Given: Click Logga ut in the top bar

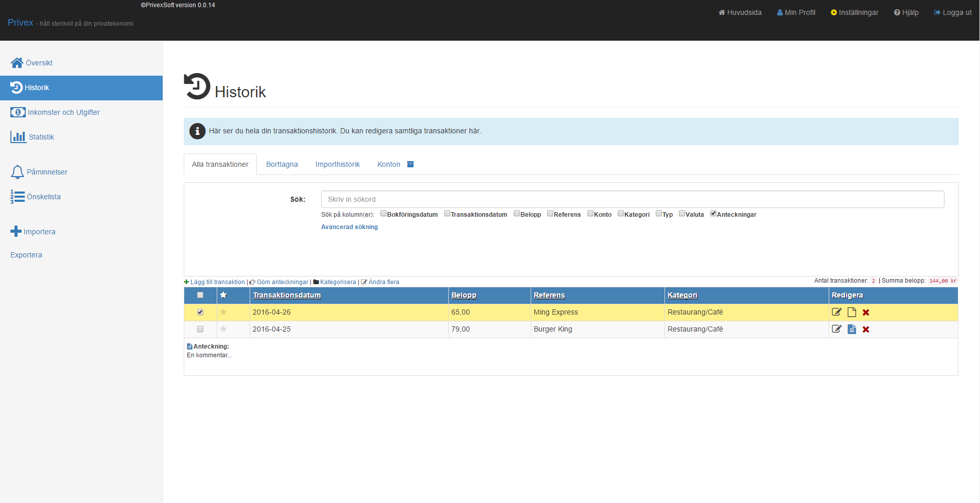Looking at the screenshot, I should click(x=953, y=12).
